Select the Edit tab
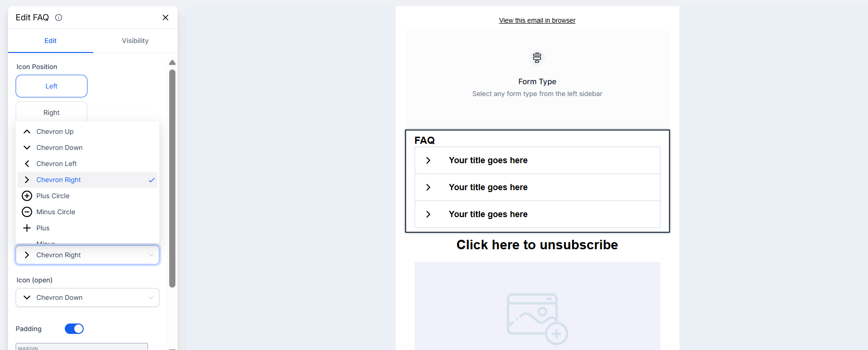The width and height of the screenshot is (868, 350). pyautogui.click(x=51, y=41)
